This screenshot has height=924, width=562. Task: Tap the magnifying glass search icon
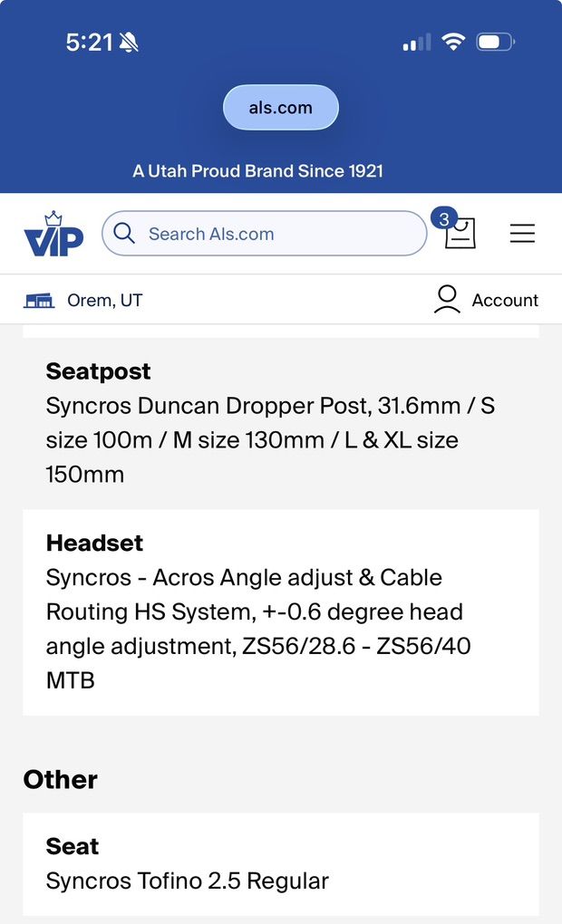[124, 234]
